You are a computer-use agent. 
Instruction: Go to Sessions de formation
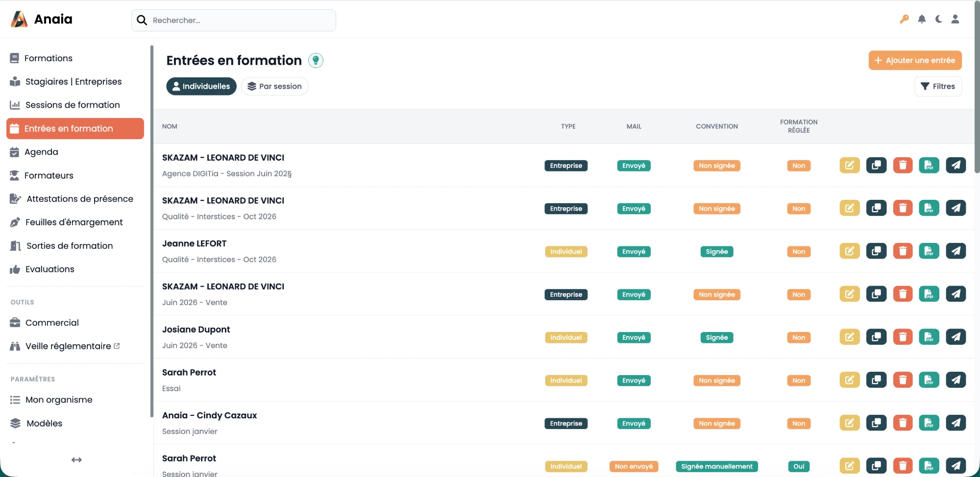(75, 105)
